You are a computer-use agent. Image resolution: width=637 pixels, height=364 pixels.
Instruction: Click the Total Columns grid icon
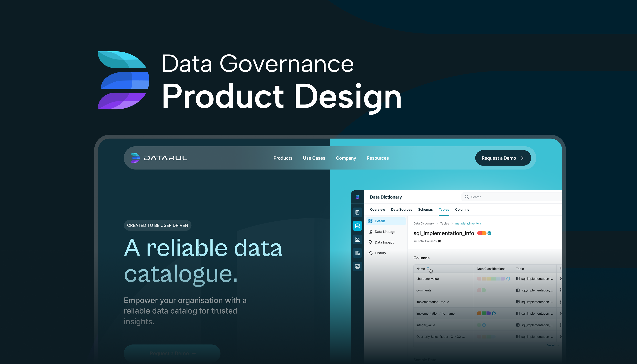click(x=415, y=241)
